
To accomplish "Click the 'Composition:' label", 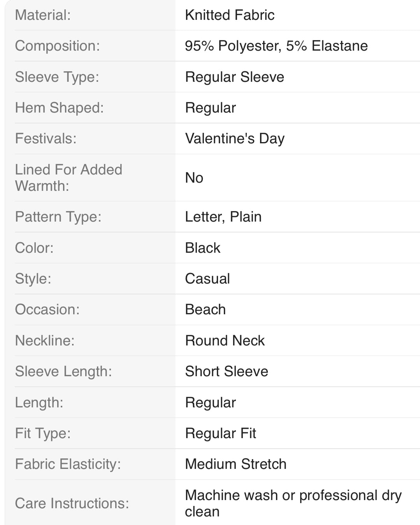I will click(x=57, y=46).
